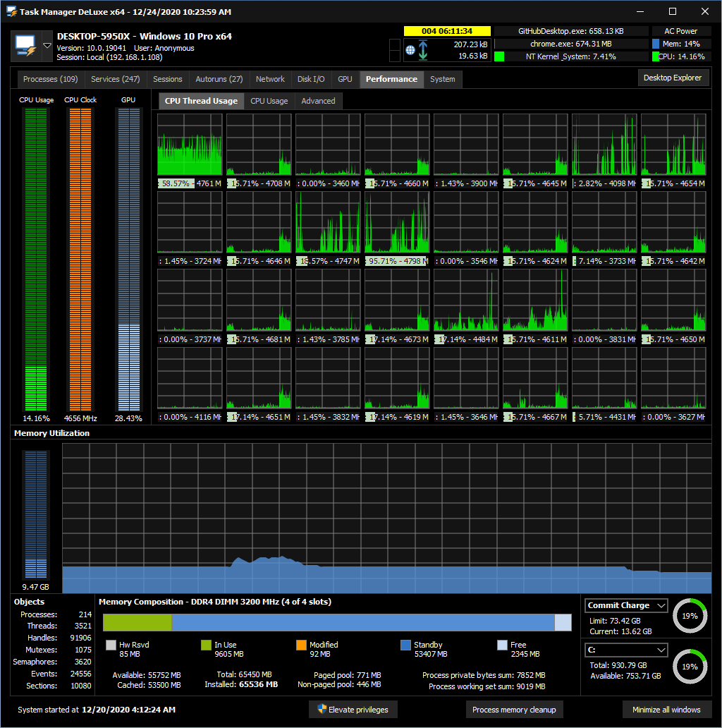Switch to the Processes (109) tab
722x728 pixels.
pos(50,79)
